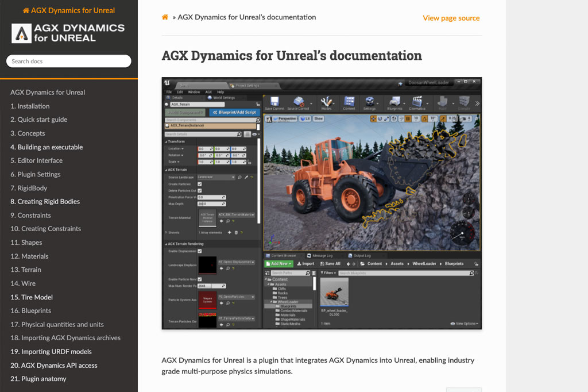Open the Lit view mode dropdown

point(305,118)
